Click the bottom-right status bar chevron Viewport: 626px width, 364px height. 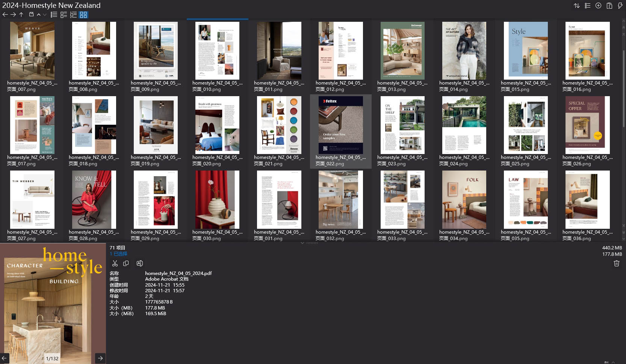[x=613, y=362]
